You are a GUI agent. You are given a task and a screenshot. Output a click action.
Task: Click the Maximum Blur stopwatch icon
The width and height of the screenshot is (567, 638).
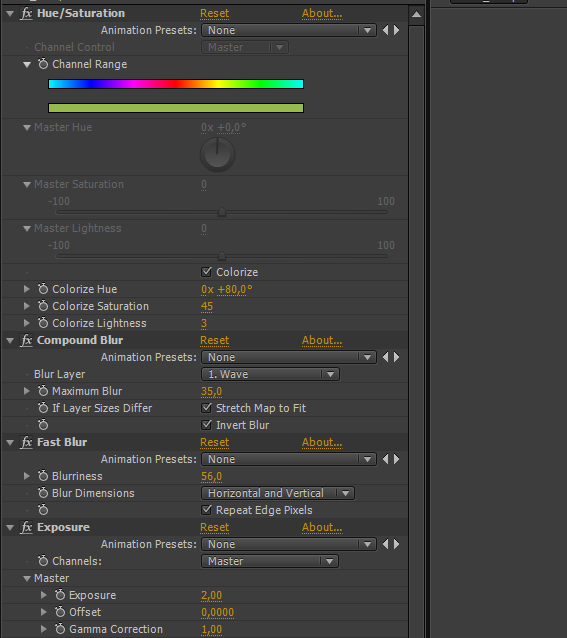click(x=43, y=391)
